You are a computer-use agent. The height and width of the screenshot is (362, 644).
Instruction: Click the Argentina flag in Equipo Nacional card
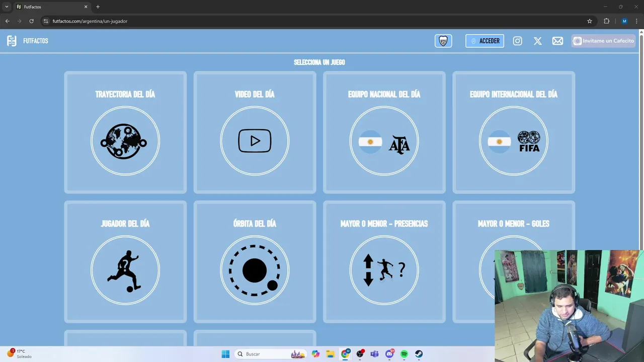coord(370,142)
